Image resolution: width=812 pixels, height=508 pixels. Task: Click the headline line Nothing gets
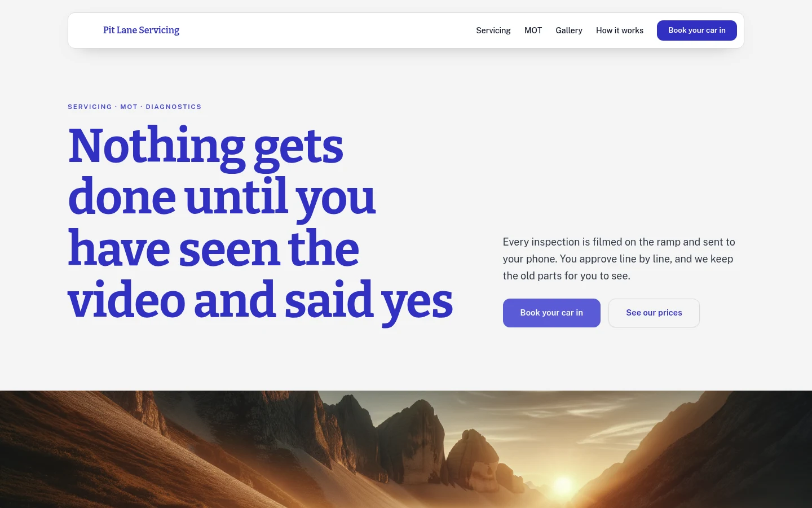click(x=206, y=147)
